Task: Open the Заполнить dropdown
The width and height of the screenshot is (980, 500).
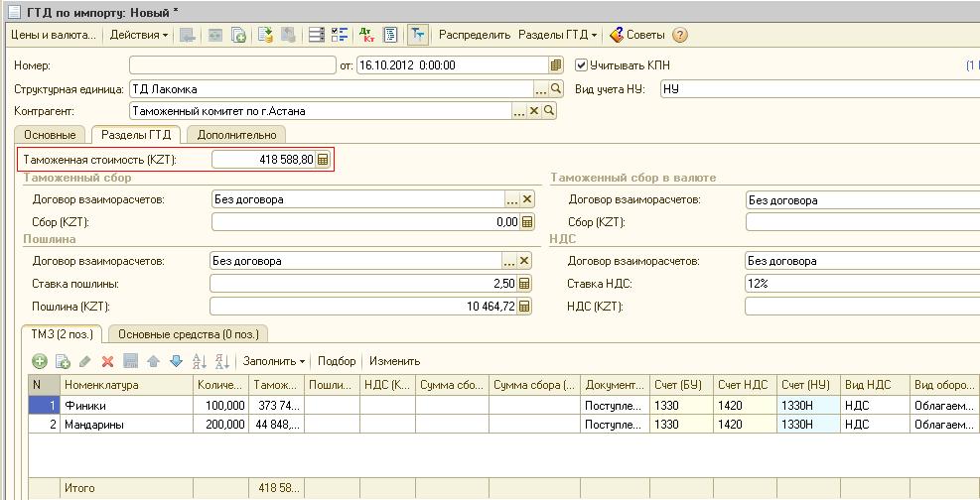Action: click(273, 361)
